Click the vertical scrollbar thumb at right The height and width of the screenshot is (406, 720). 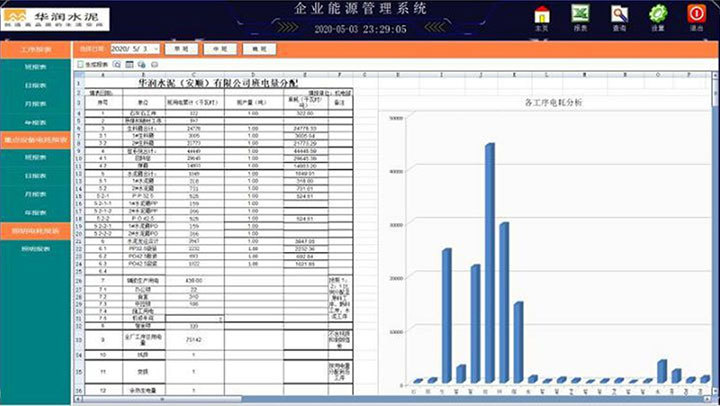[x=715, y=92]
